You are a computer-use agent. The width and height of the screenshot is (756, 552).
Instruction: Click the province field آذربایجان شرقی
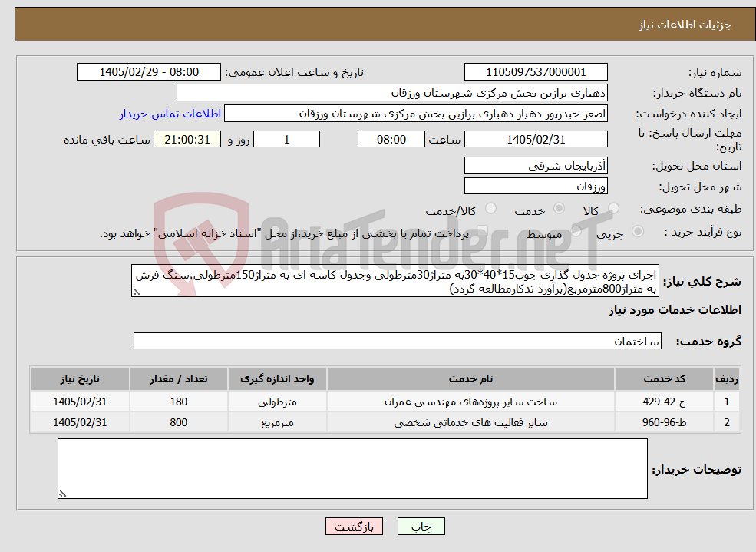tap(536, 165)
